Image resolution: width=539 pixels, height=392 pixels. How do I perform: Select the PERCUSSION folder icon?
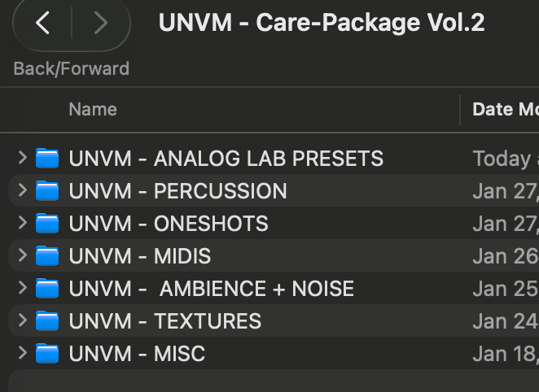(x=48, y=191)
